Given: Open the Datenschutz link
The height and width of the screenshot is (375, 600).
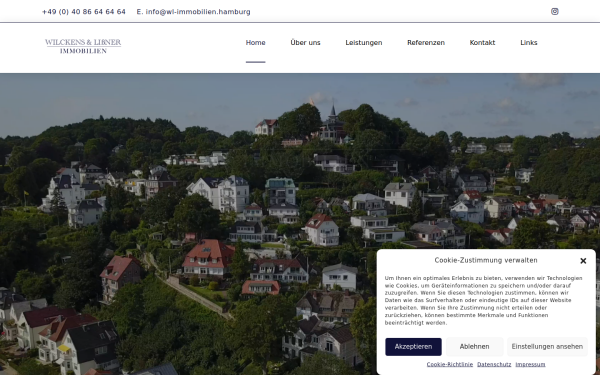Looking at the screenshot, I should click(494, 364).
